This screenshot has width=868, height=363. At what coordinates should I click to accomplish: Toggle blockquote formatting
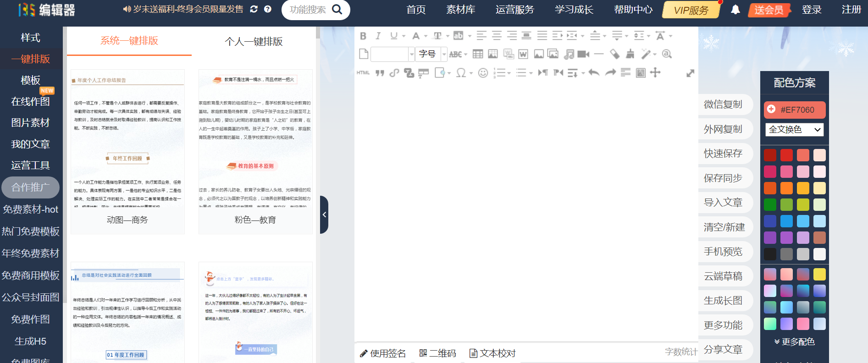pos(380,73)
